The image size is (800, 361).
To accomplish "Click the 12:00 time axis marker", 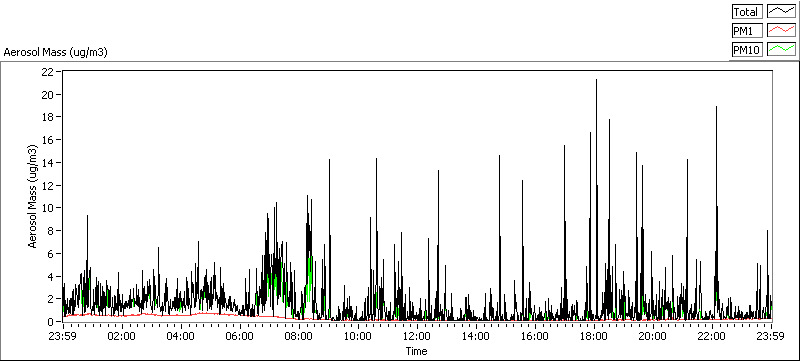I will click(x=417, y=336).
